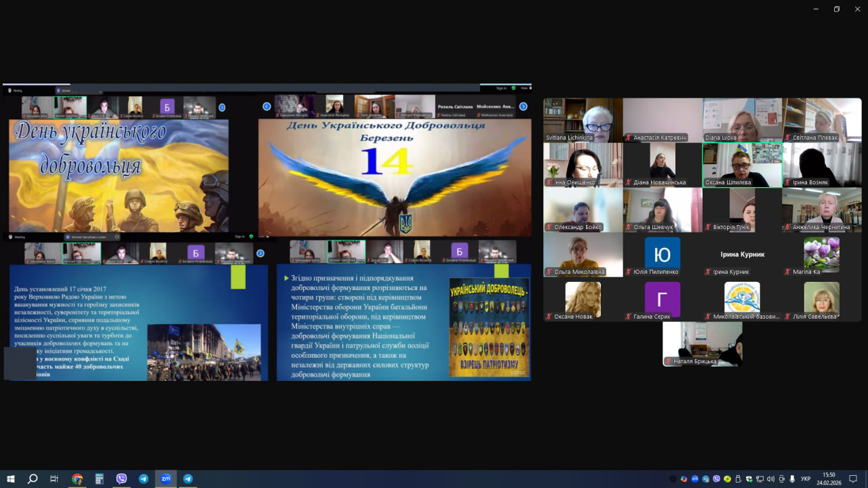Open Viber in the taskbar
The width and height of the screenshot is (868, 488).
[121, 479]
